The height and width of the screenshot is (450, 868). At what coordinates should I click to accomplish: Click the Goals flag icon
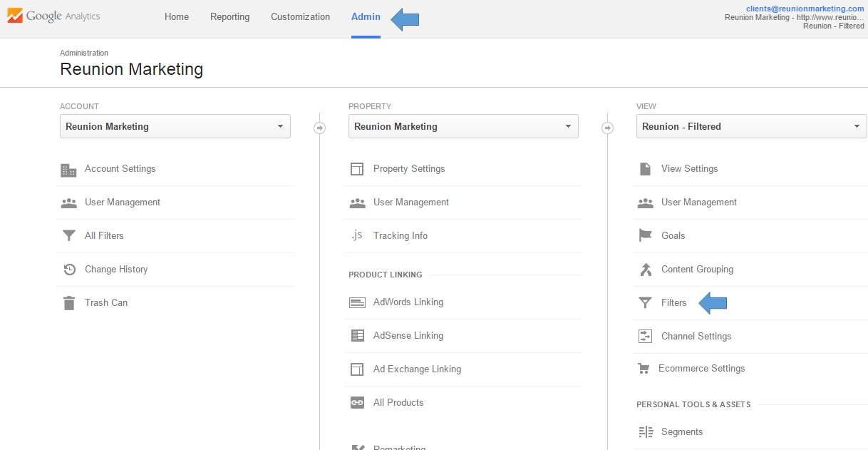pyautogui.click(x=645, y=235)
